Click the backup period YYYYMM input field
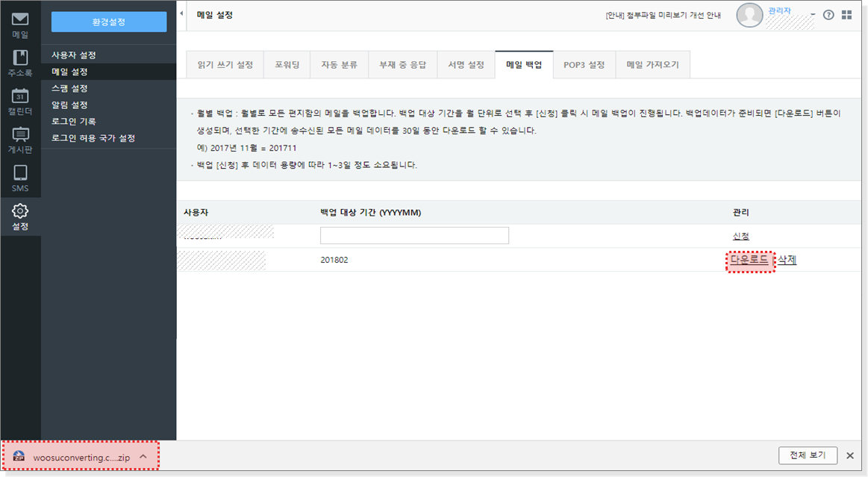 414,236
